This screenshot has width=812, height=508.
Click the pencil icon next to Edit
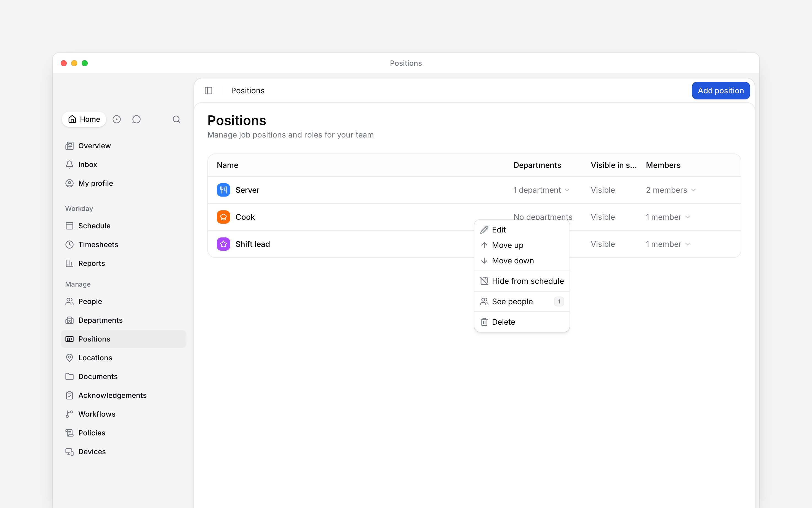pyautogui.click(x=484, y=230)
